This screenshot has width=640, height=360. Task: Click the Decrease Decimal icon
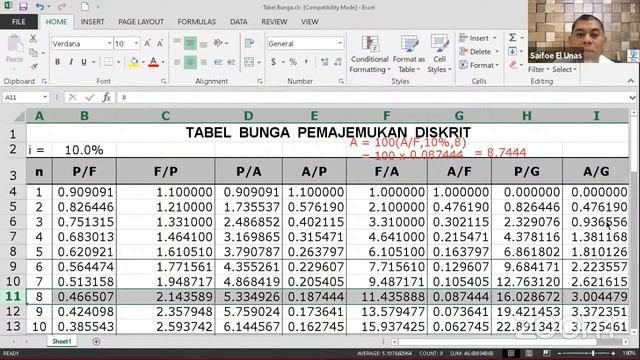coord(338,62)
